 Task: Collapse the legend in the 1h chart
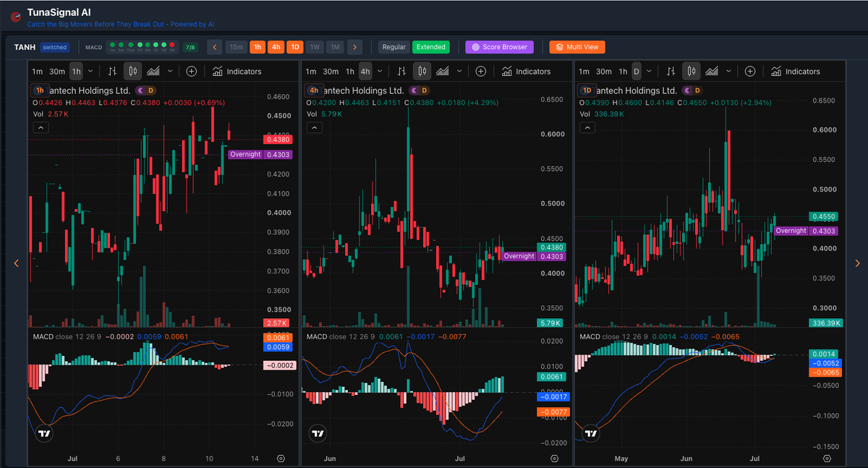[41, 127]
